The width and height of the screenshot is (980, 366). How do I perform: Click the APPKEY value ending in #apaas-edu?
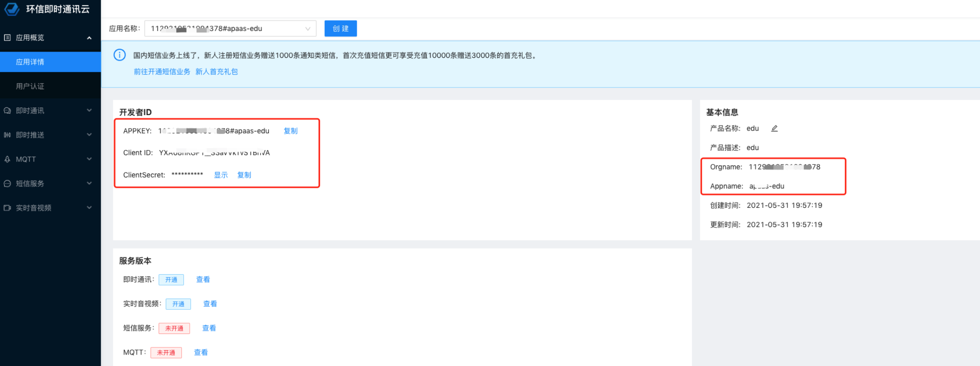tap(214, 131)
